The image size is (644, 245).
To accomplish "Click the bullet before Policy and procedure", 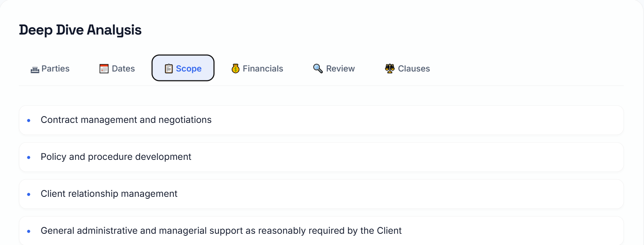I will [29, 157].
